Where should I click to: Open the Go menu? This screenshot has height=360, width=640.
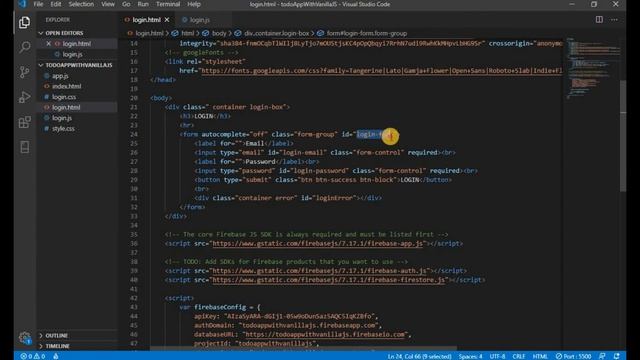tap(126, 4)
